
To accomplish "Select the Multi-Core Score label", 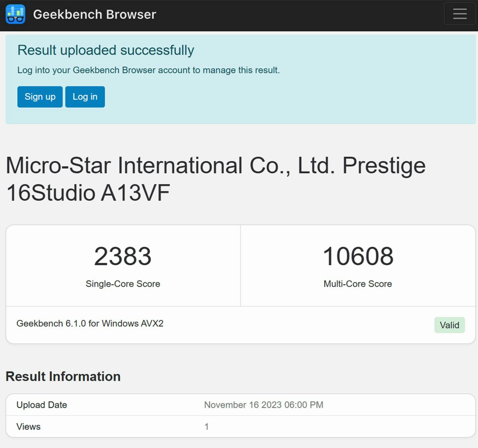I will [x=358, y=284].
